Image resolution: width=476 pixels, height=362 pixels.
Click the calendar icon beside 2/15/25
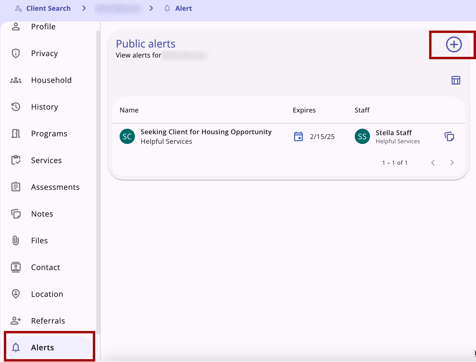(x=298, y=136)
